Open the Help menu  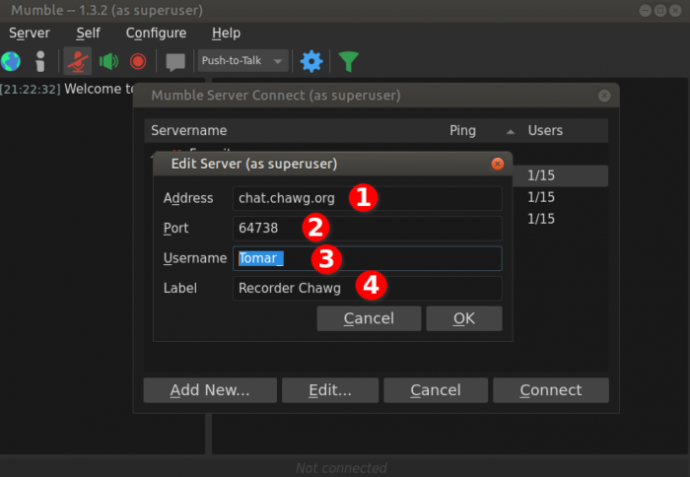click(x=226, y=33)
